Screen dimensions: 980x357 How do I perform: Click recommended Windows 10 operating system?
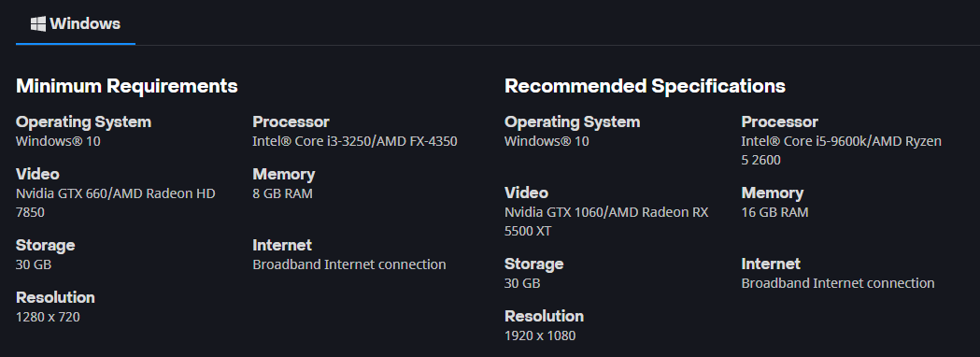pyautogui.click(x=547, y=141)
